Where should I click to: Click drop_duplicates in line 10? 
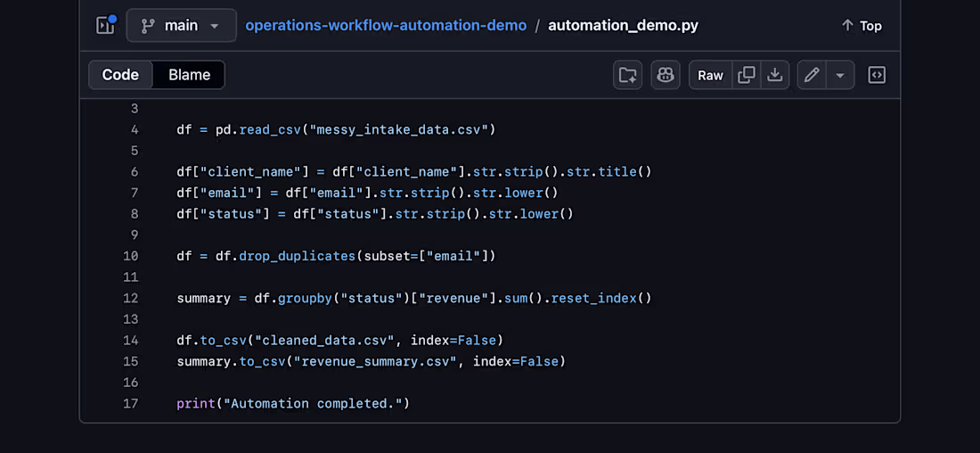298,256
